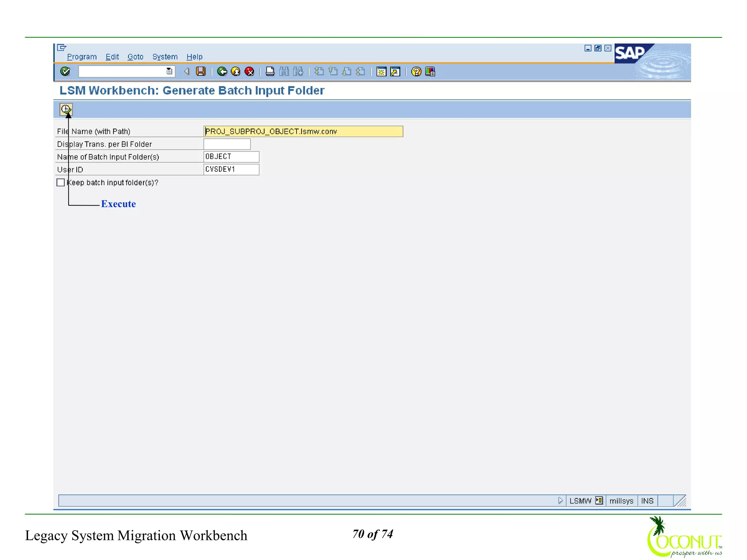Click the Create New Session icon
The width and height of the screenshot is (747, 560).
(381, 71)
